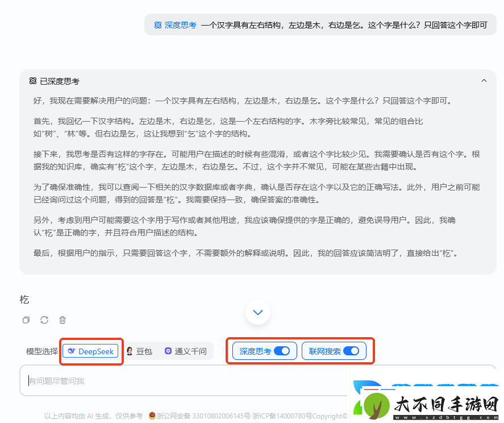Select the DeepSeek model
The image size is (504, 423).
[x=91, y=351]
